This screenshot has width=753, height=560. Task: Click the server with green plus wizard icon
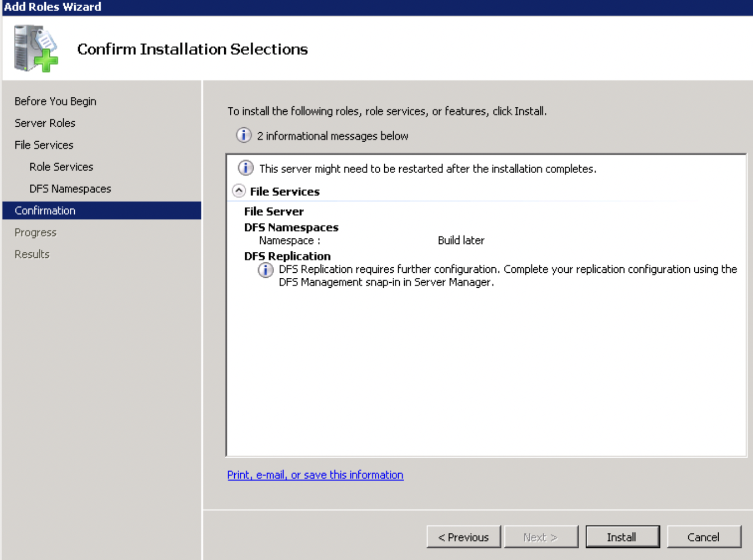tap(36, 48)
